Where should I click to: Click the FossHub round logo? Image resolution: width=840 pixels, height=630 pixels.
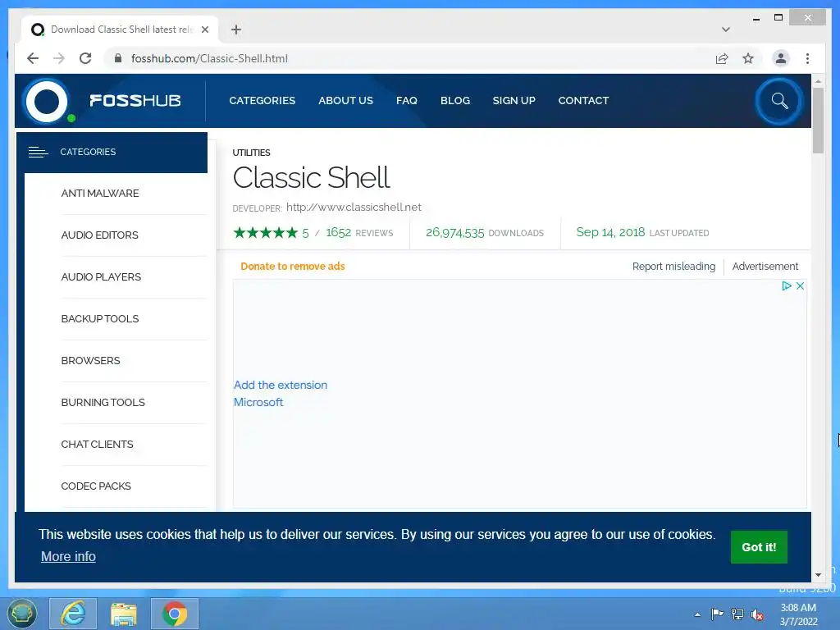pyautogui.click(x=47, y=101)
